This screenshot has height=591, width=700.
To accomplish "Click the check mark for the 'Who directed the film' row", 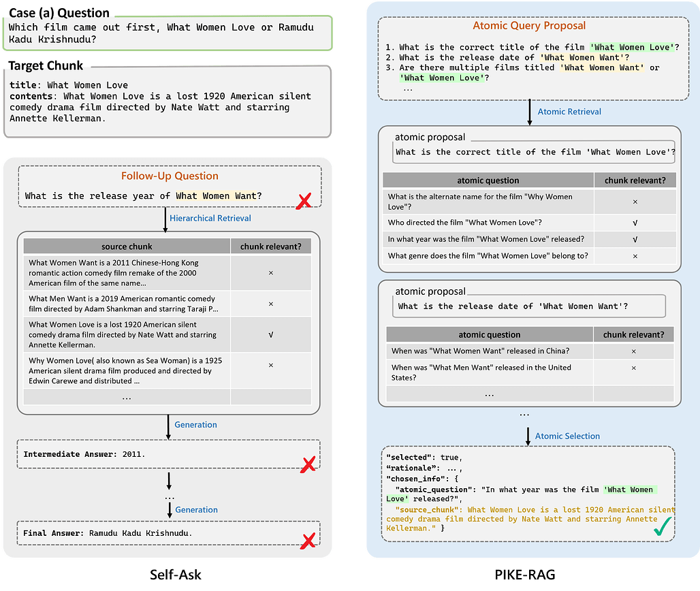I will tap(635, 223).
